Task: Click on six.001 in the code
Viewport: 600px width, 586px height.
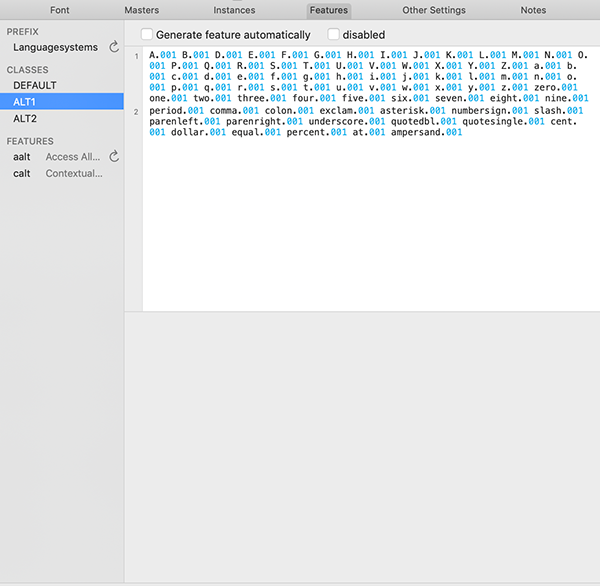Action: pyautogui.click(x=410, y=98)
